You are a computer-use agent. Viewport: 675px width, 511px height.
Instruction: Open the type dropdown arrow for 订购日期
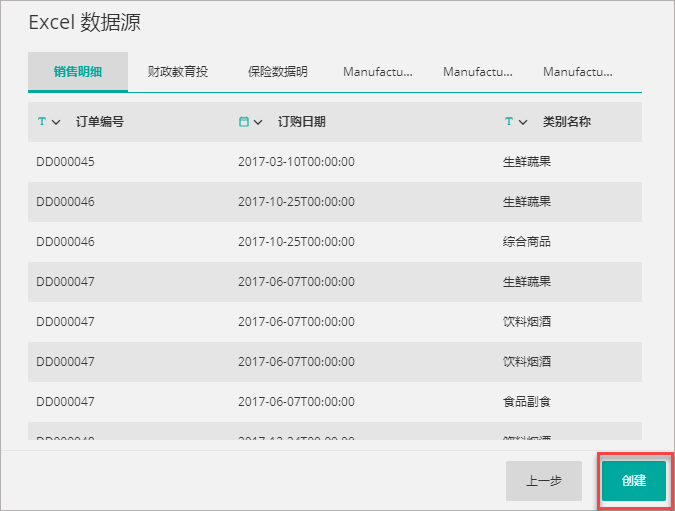click(x=258, y=122)
